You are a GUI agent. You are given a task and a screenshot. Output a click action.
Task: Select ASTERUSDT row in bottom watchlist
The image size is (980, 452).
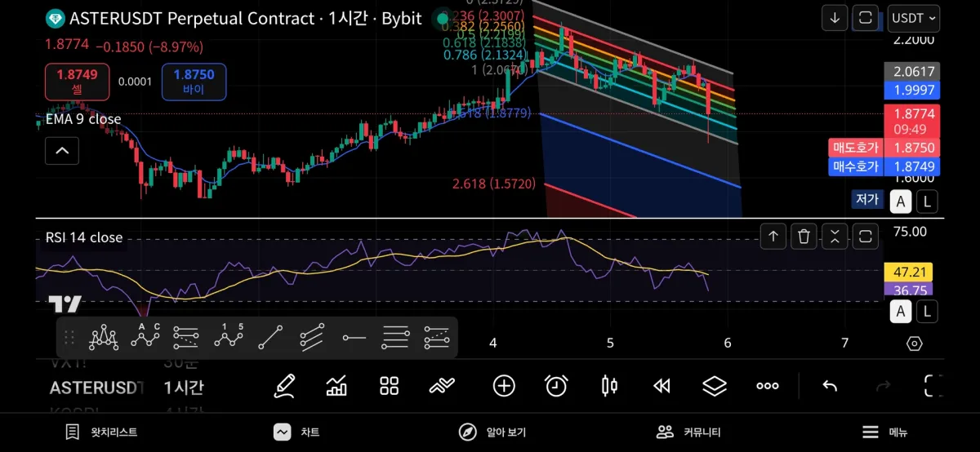(96, 387)
